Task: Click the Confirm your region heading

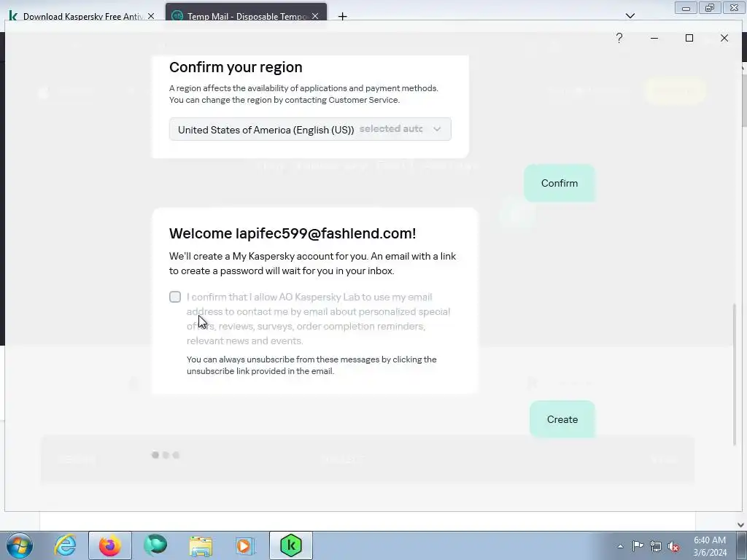Action: pos(236,67)
